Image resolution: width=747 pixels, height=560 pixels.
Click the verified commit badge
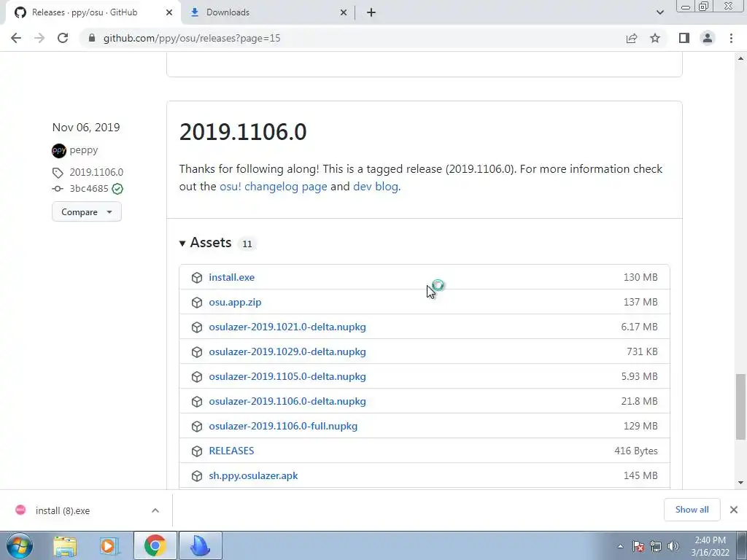pyautogui.click(x=117, y=189)
